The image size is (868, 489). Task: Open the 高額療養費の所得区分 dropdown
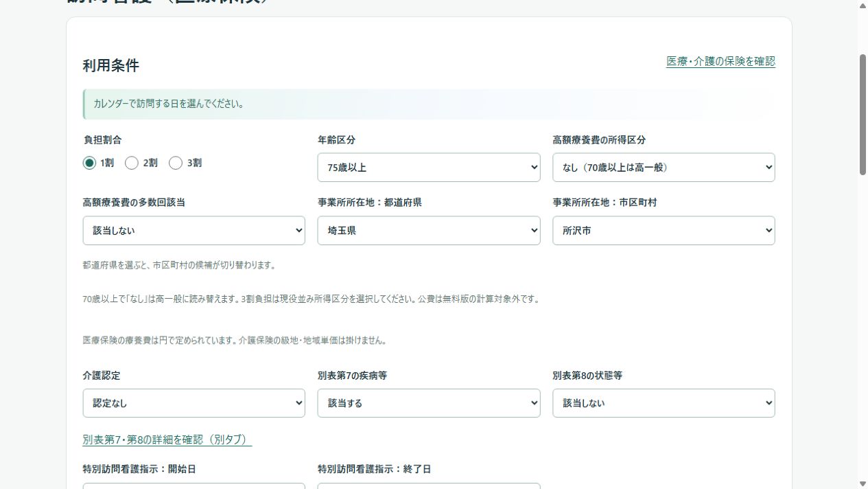click(x=664, y=168)
